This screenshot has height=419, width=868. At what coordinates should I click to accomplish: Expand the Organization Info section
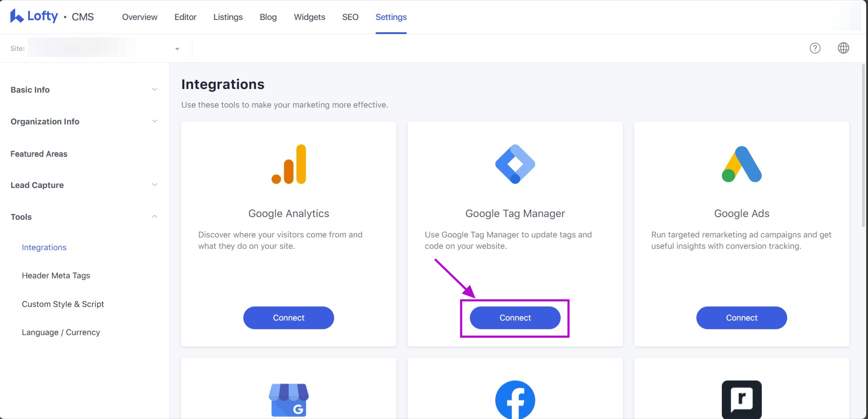[154, 121]
